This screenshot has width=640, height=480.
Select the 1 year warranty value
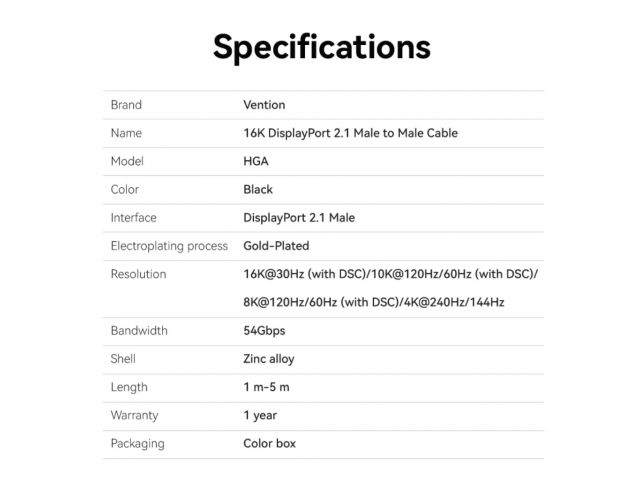click(x=260, y=416)
